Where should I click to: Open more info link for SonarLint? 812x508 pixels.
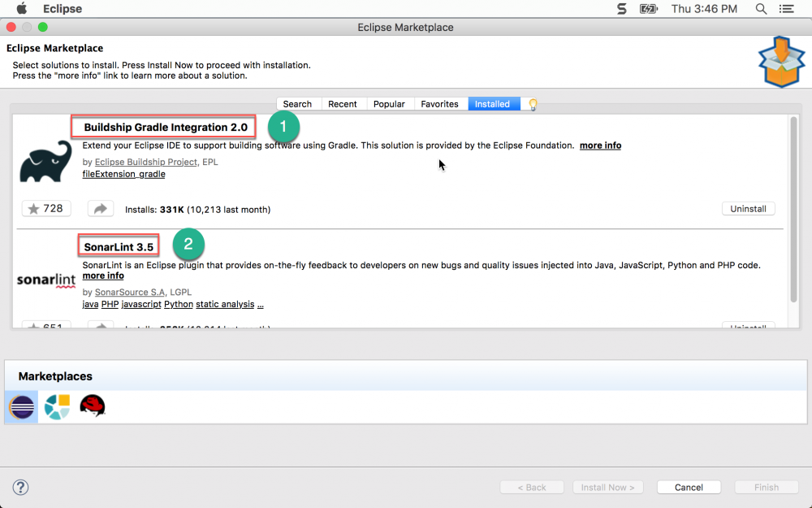click(x=103, y=276)
